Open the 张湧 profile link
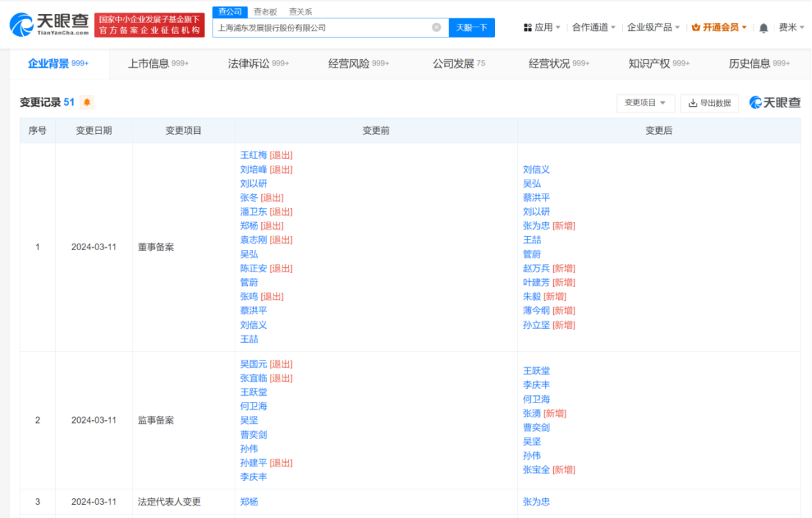Viewport: 812px width, 518px height. point(532,414)
